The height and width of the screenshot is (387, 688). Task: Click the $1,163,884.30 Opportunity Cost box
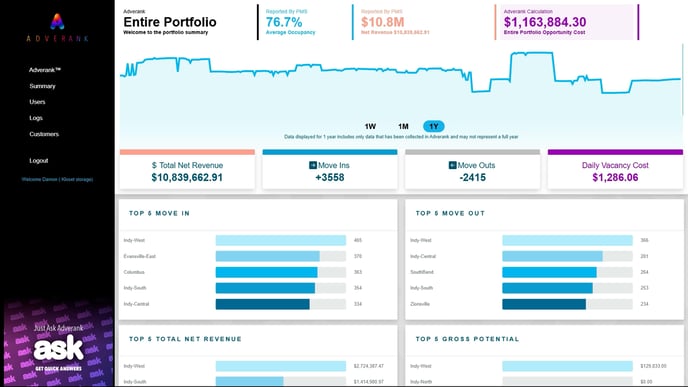pos(567,22)
